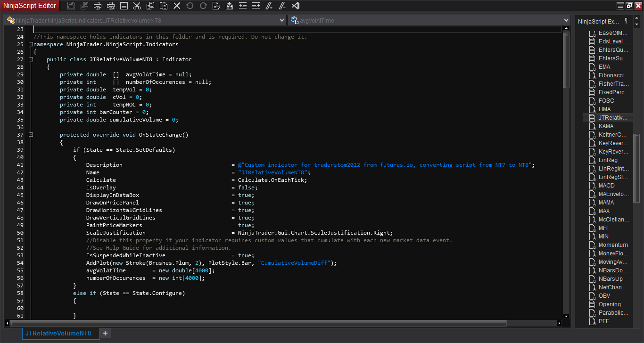This screenshot has width=644, height=343.
Task: Collapse the namespace block at line 25
Action: (x=31, y=44)
